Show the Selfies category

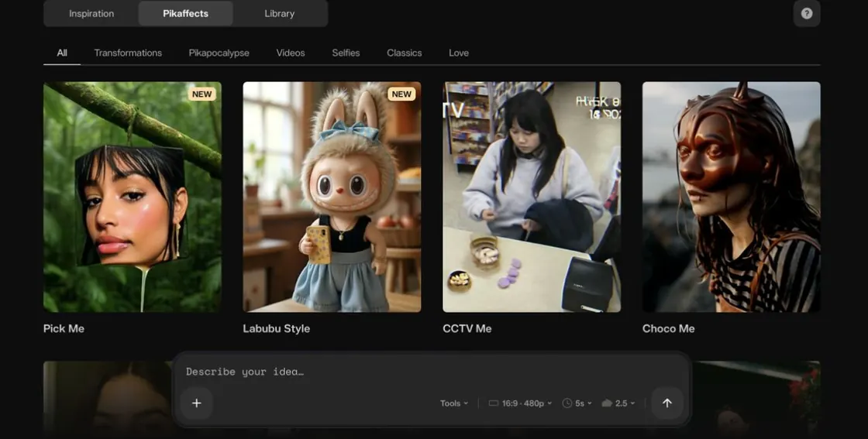tap(346, 53)
